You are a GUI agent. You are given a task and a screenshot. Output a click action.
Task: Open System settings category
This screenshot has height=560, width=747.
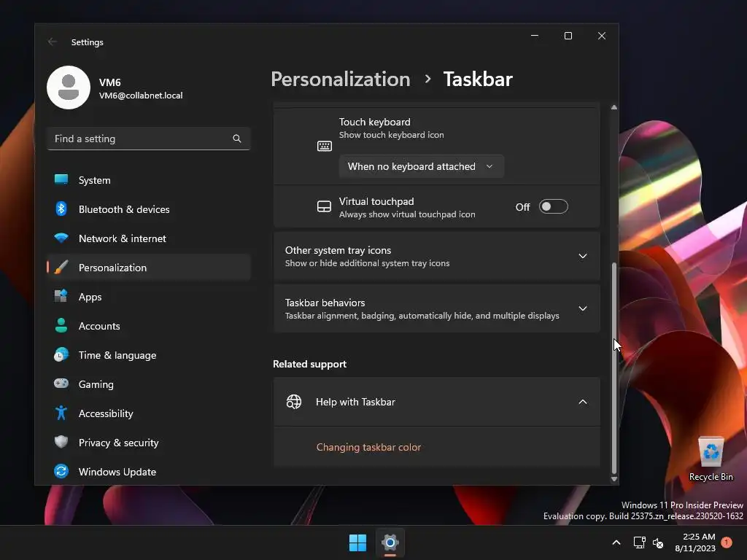149,180
